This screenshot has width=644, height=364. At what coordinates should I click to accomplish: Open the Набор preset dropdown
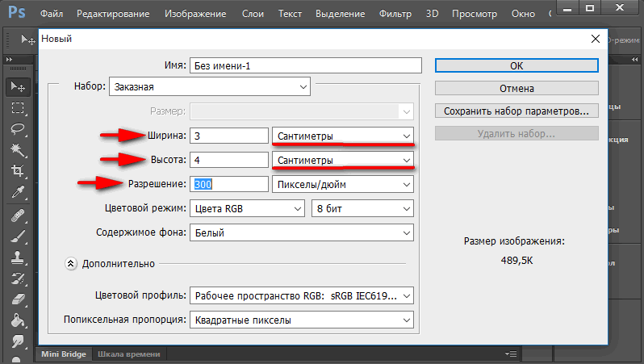pos(210,86)
